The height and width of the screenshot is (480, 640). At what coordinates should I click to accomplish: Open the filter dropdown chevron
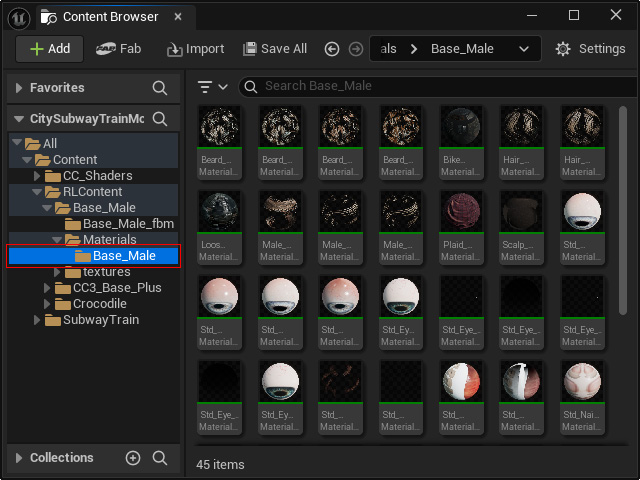[223, 87]
